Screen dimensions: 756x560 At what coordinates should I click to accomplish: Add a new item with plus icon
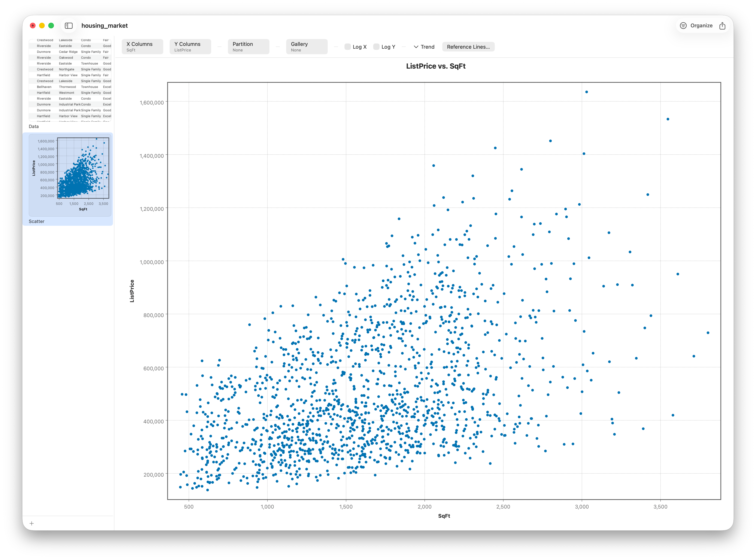32,523
